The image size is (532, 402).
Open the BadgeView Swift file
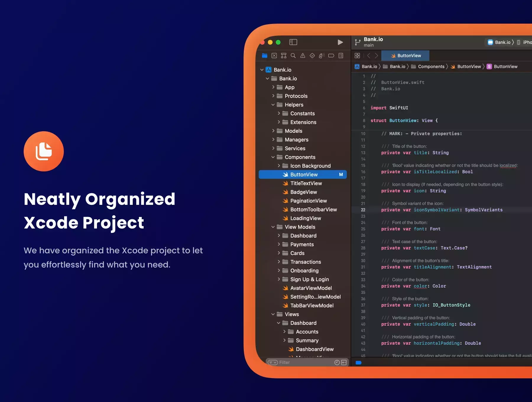coord(300,192)
